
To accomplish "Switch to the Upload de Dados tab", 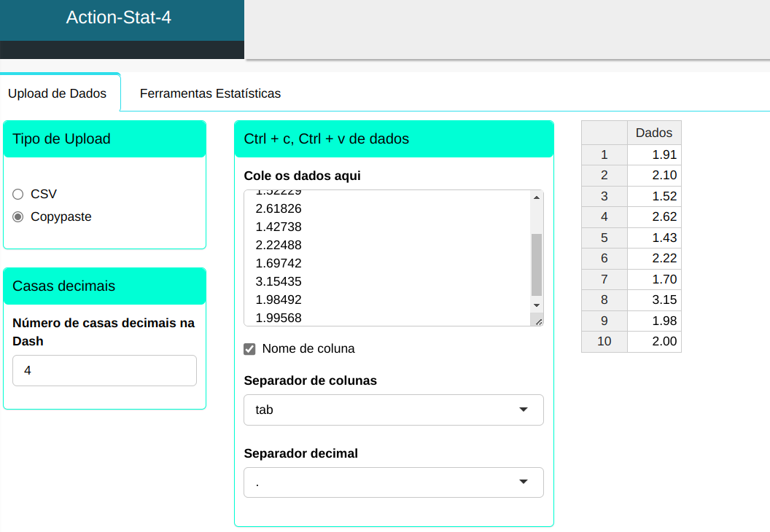I will 57,93.
